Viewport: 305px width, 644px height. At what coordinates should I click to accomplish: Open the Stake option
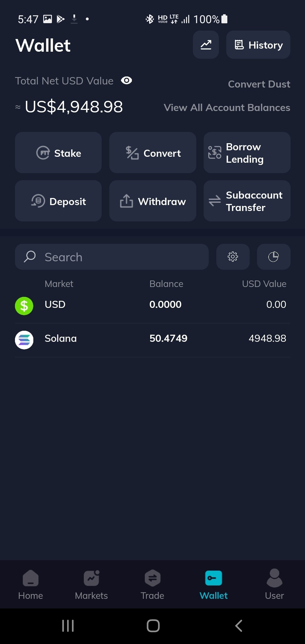58,153
